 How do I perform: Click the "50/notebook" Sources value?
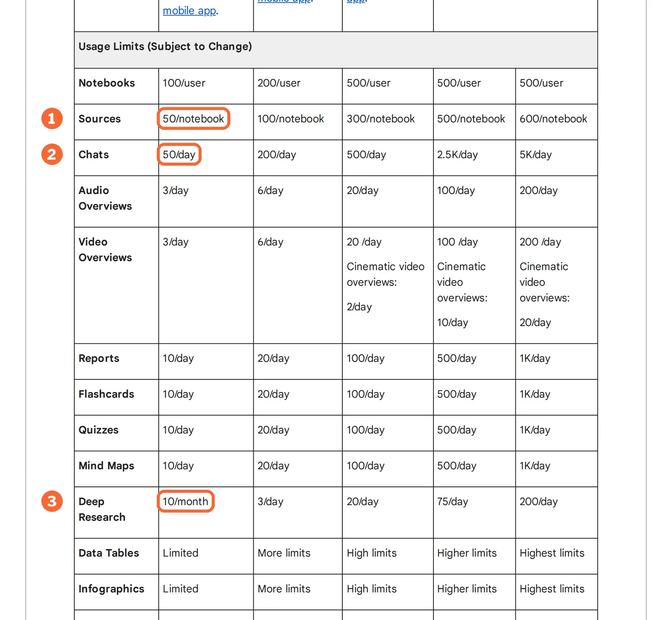pos(194,119)
